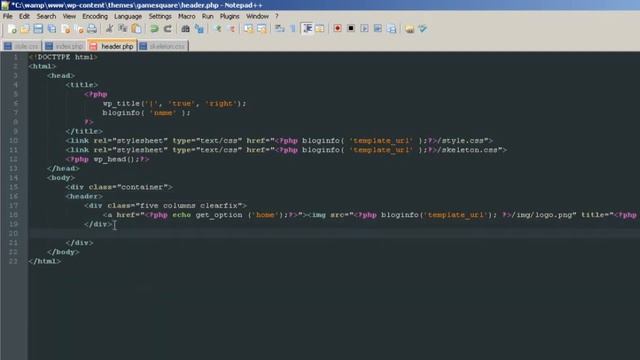
Task: Click the spell-check checkmark plugin icon
Action: [423, 29]
